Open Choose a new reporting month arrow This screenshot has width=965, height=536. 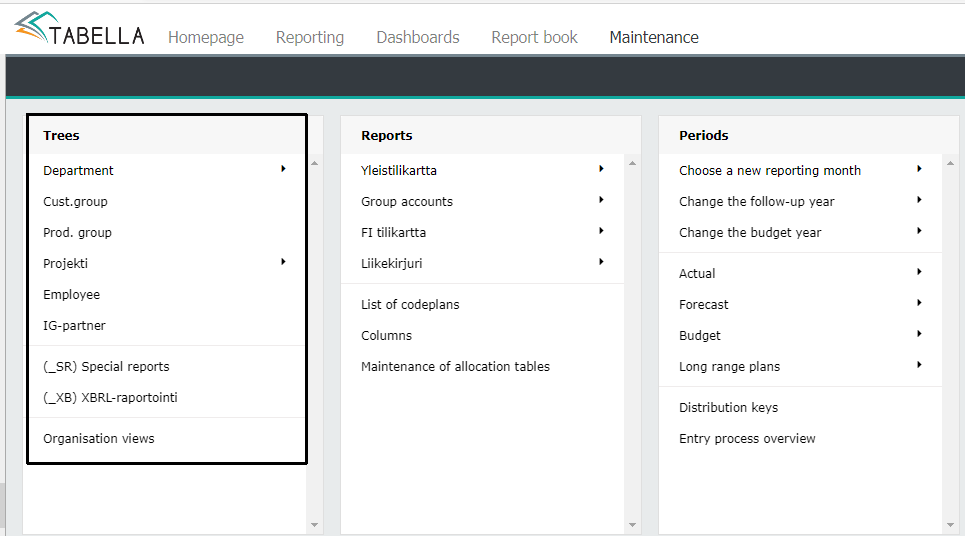click(x=919, y=169)
